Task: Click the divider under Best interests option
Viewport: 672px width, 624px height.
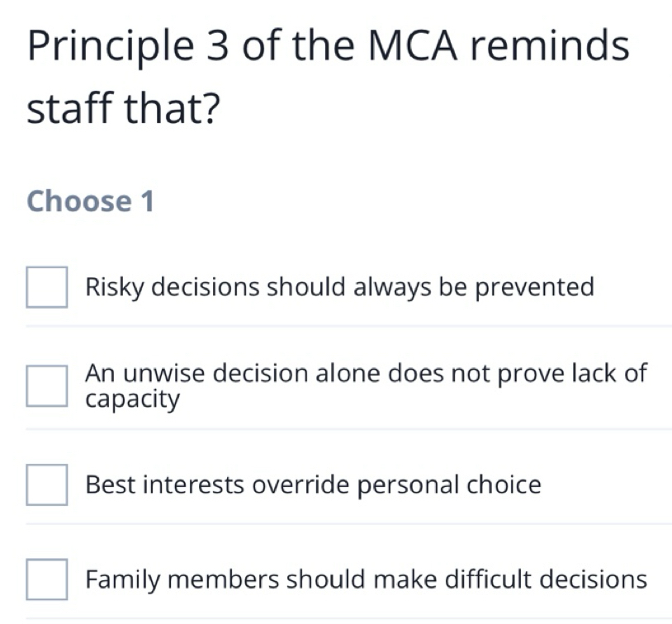Action: click(x=349, y=523)
